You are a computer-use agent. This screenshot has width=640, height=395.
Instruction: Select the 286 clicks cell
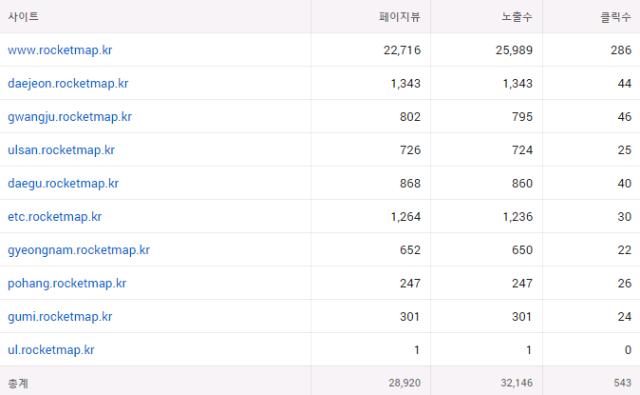pos(621,50)
